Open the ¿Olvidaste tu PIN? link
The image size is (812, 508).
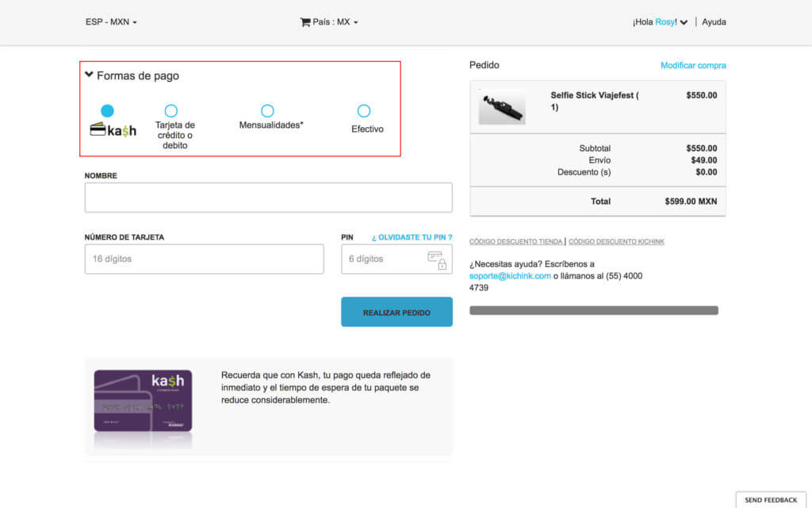point(412,237)
